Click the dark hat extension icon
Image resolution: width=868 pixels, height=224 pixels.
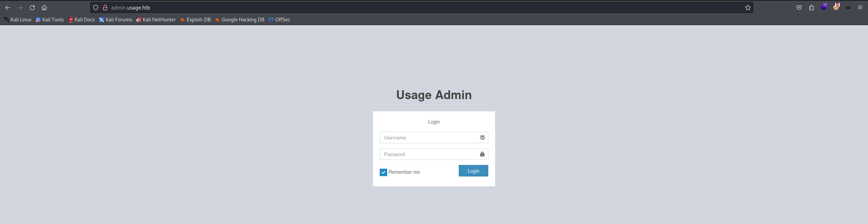[x=848, y=7]
